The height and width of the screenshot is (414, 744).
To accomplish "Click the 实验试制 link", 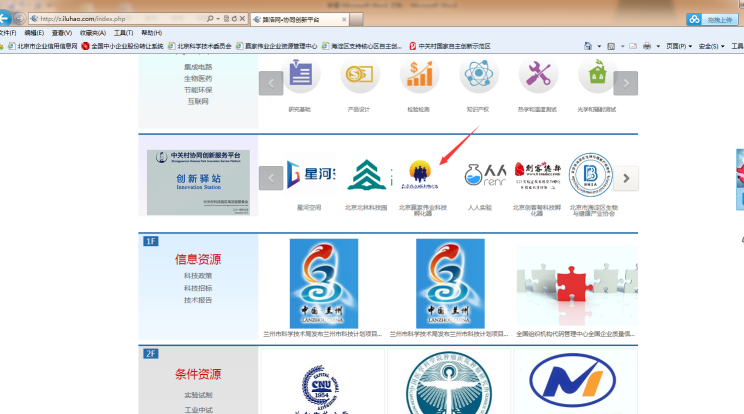I will pyautogui.click(x=198, y=395).
